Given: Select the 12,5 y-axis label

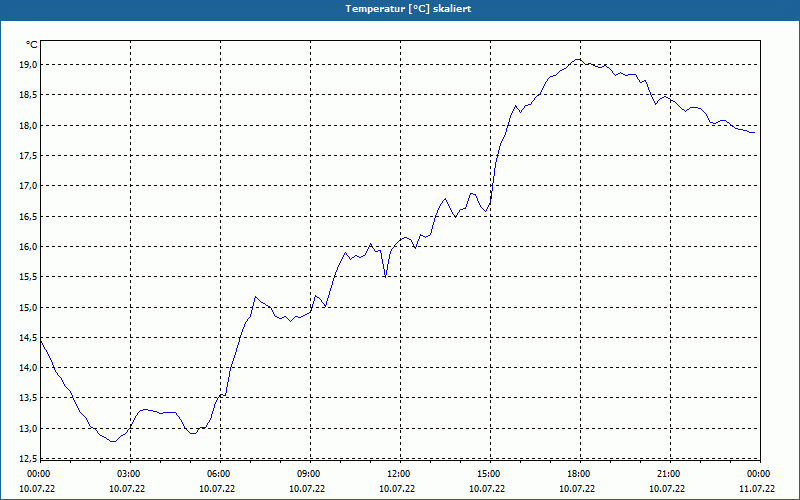Looking at the screenshot, I should point(29,459).
